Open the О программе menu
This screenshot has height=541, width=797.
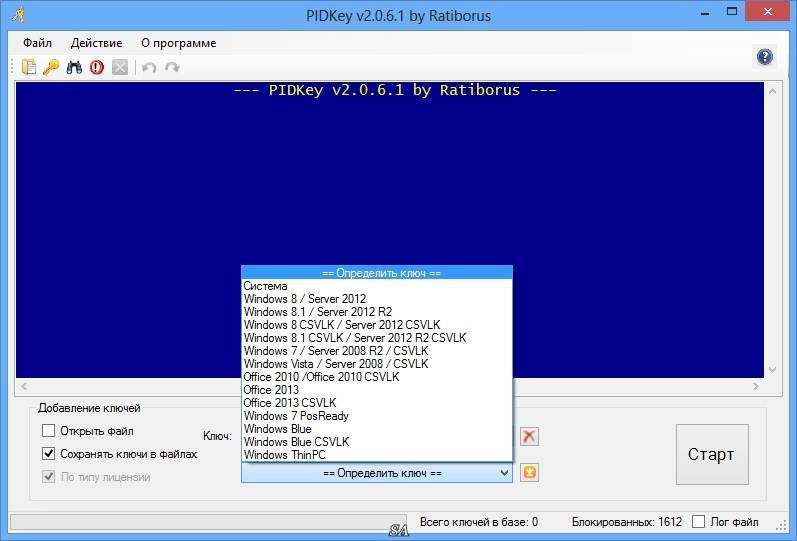(x=178, y=43)
